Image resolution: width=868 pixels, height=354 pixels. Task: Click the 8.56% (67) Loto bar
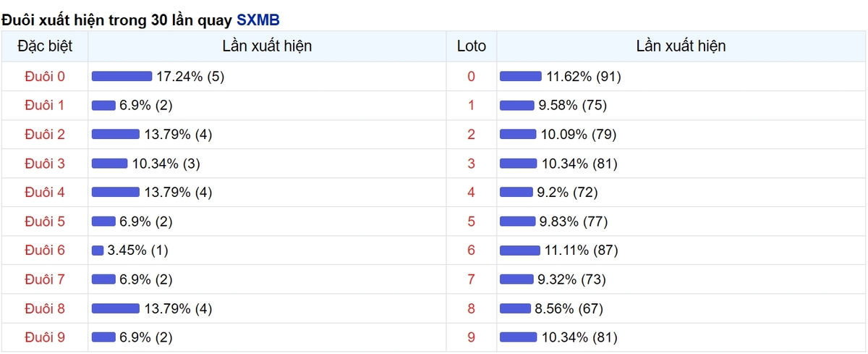pos(515,308)
